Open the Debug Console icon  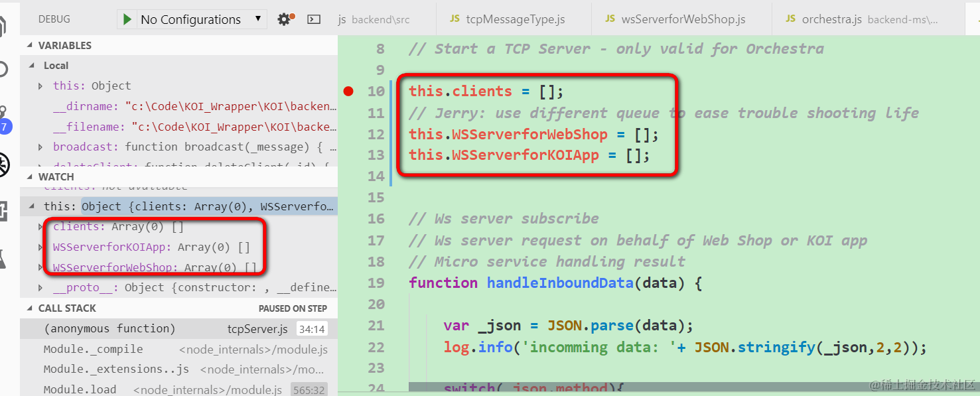(x=314, y=19)
